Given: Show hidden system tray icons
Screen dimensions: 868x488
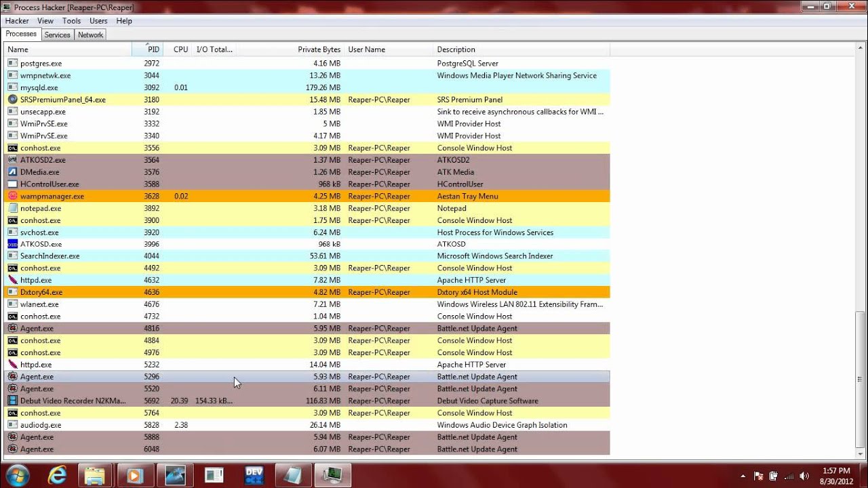Looking at the screenshot, I should [743, 476].
